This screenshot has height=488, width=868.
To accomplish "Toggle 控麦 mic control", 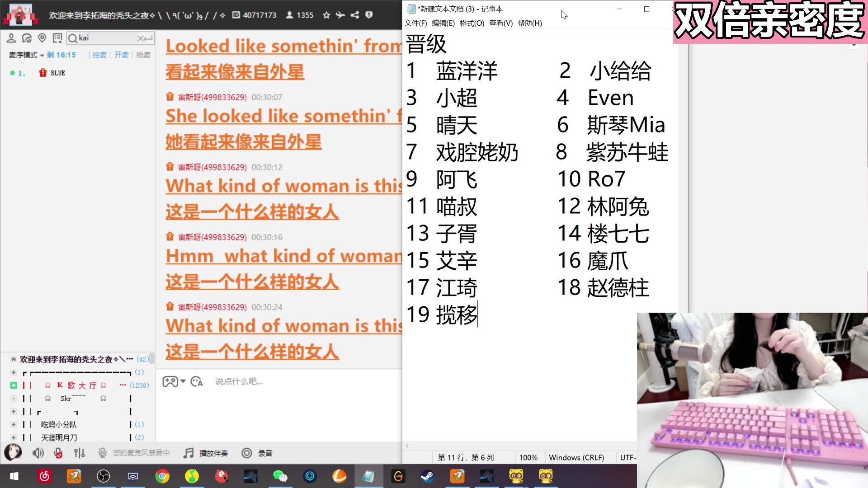I will [99, 55].
